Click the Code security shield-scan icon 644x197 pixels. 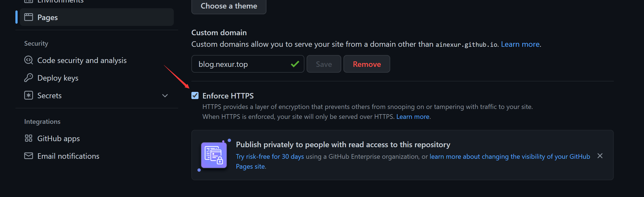click(29, 60)
